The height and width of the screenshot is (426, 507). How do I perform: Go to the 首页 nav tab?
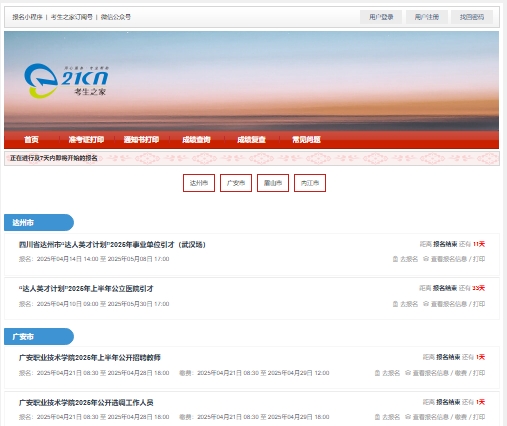[31, 140]
